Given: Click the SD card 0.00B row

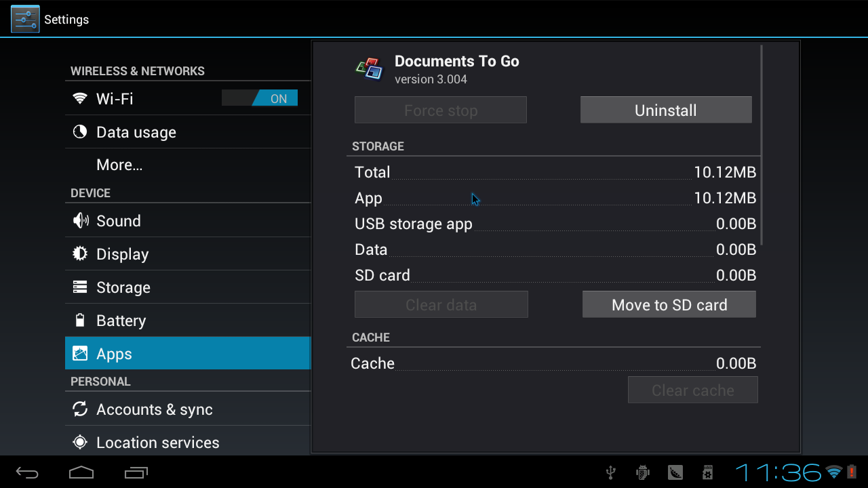Looking at the screenshot, I should click(x=555, y=275).
